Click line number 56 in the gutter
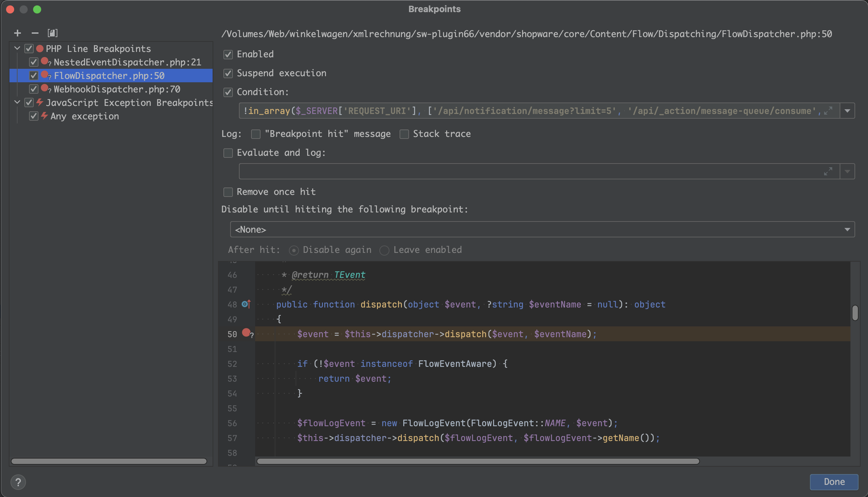This screenshot has width=868, height=497. click(x=232, y=423)
